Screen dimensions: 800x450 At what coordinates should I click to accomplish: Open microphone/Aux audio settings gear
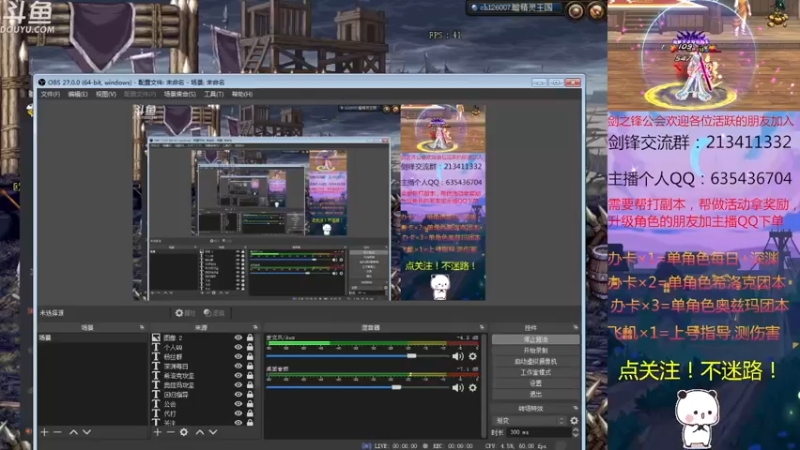pos(473,357)
